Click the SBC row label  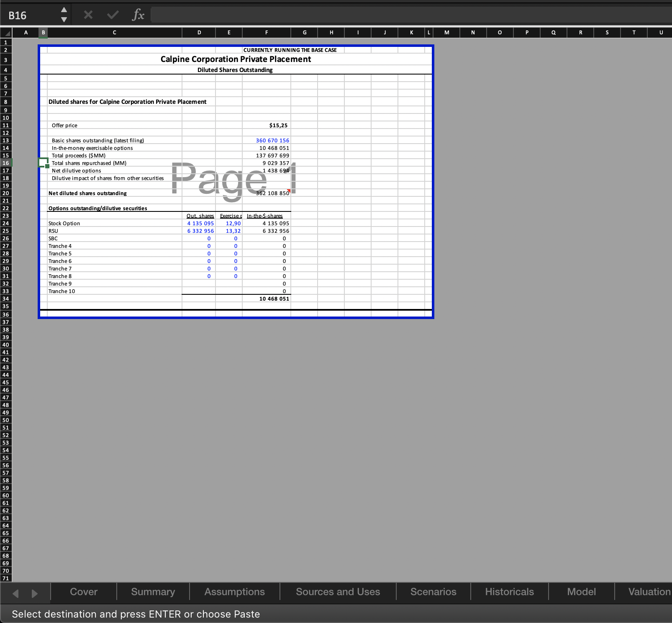(53, 238)
